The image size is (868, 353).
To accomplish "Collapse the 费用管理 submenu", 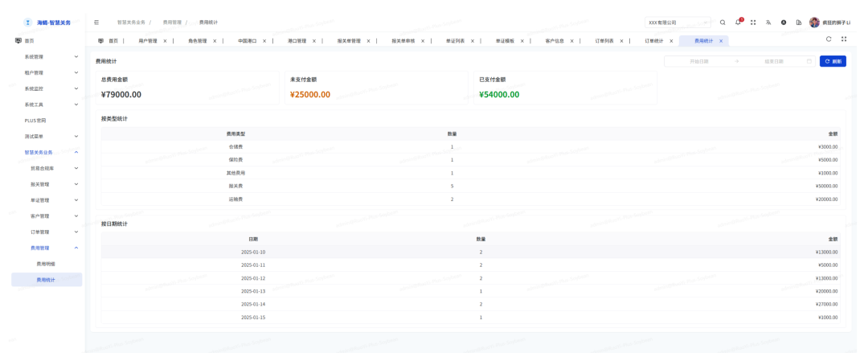I will (47, 248).
